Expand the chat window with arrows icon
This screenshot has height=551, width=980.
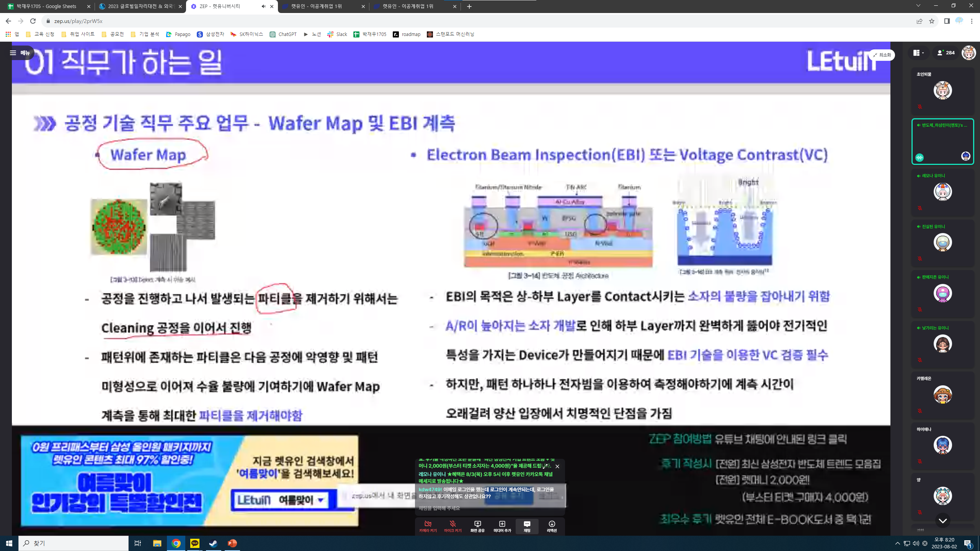tap(544, 466)
